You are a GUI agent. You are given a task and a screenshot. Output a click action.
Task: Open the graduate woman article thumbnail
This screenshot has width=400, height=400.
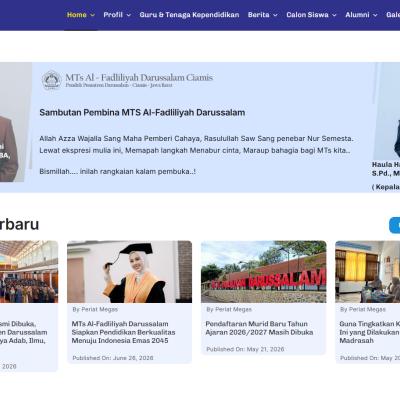coord(129,272)
